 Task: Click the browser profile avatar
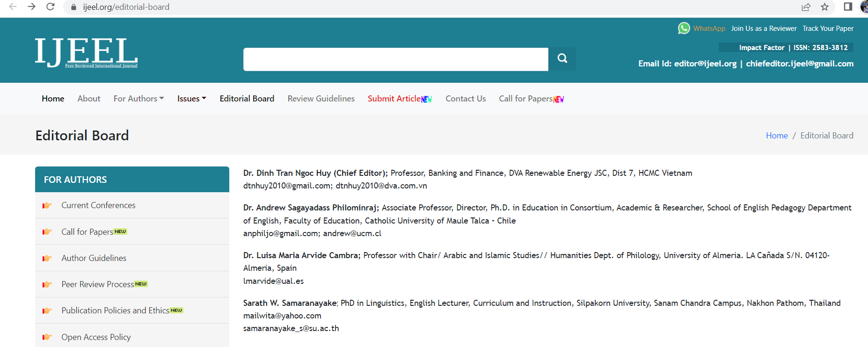pyautogui.click(x=861, y=7)
